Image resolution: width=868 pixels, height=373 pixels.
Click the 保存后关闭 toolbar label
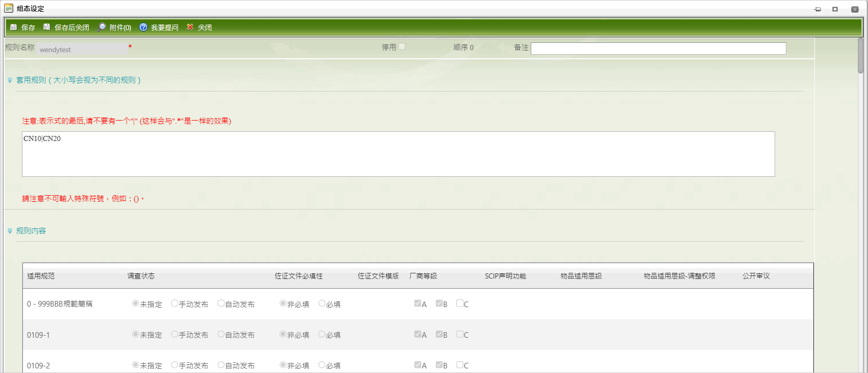[x=72, y=28]
